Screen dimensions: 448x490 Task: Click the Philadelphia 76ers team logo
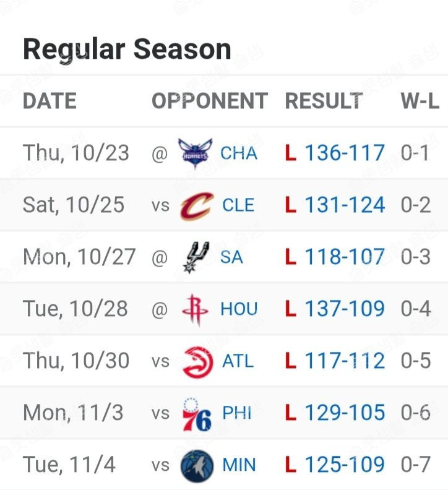click(x=197, y=413)
